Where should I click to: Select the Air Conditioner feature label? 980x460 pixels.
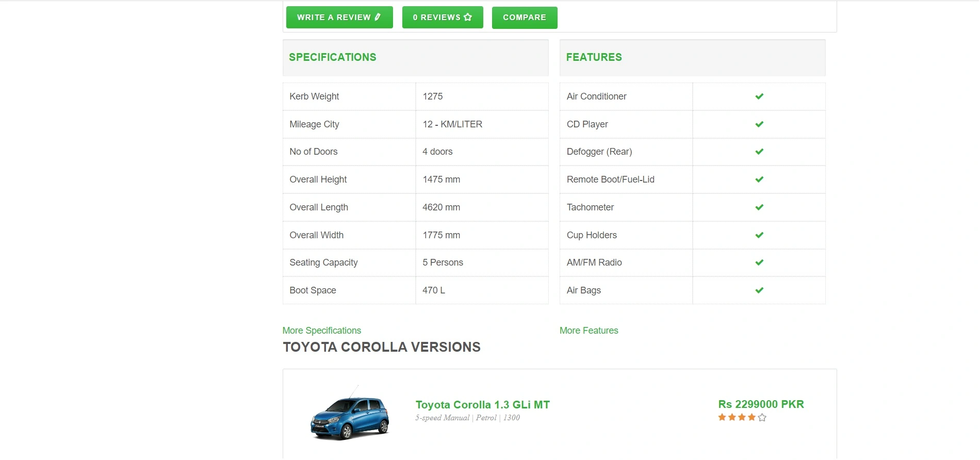[x=597, y=96]
